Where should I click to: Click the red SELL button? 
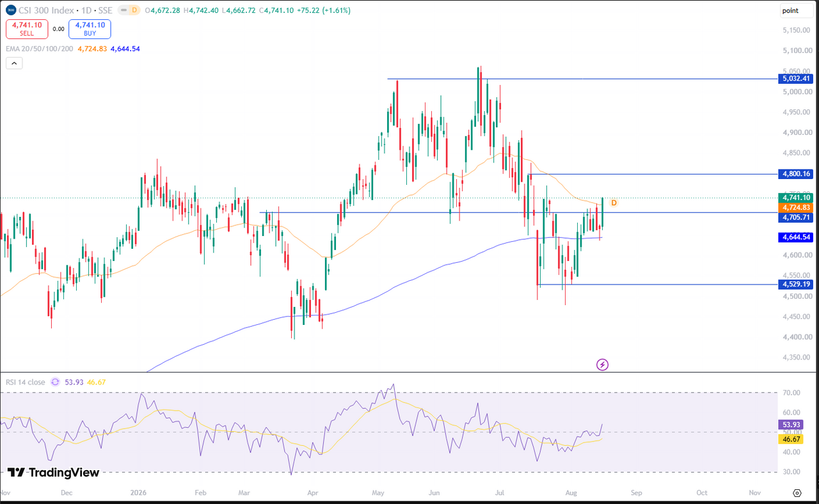[26, 29]
